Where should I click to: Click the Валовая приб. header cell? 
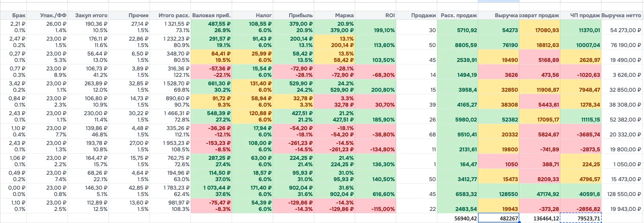coord(211,15)
